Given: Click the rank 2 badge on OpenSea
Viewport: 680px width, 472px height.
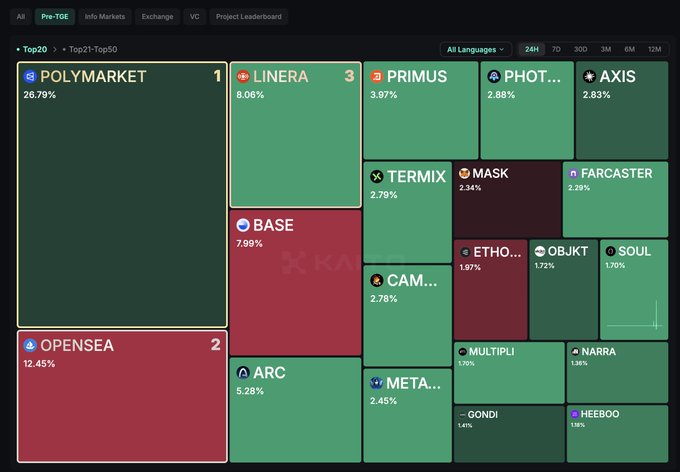Looking at the screenshot, I should (x=216, y=344).
